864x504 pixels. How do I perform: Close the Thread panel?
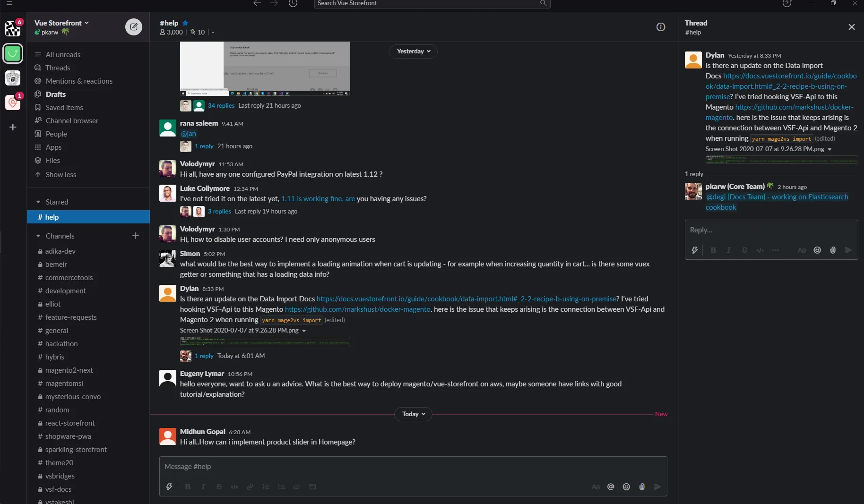coord(852,27)
